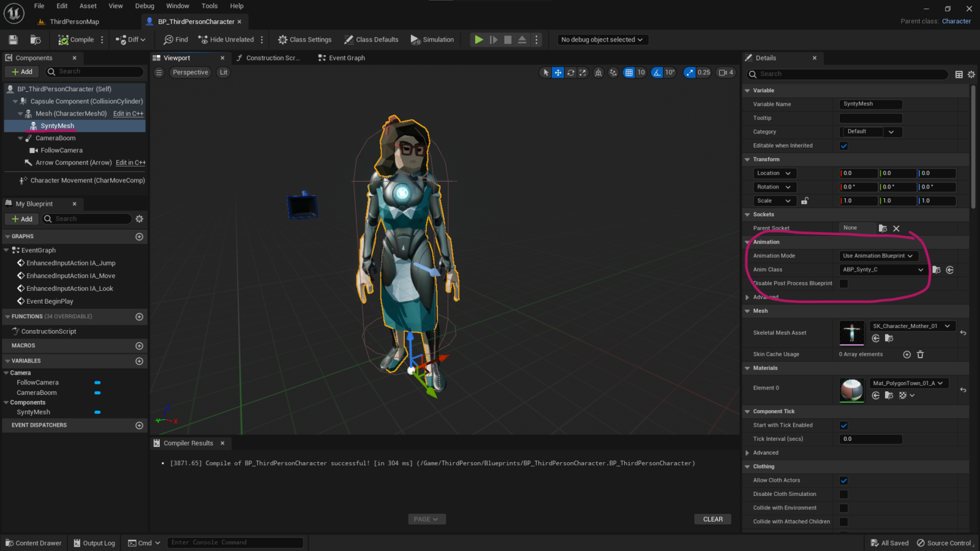Screen dimensions: 980x551
Task: Toggle Disable Post Process Blueprint checkbox
Action: 843,283
